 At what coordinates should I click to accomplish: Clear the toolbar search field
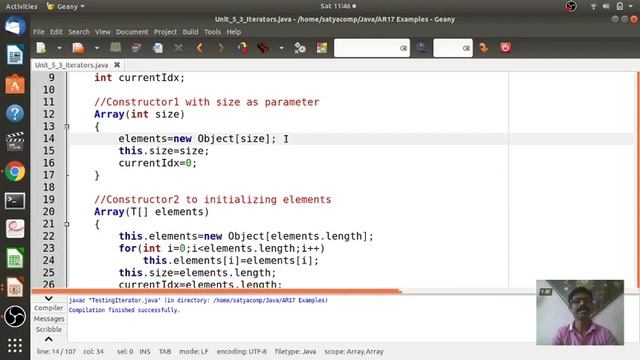[x=403, y=48]
